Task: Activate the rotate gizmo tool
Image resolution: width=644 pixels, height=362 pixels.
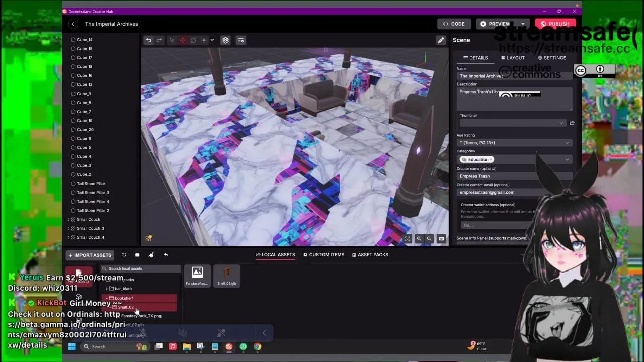Action: [x=193, y=40]
